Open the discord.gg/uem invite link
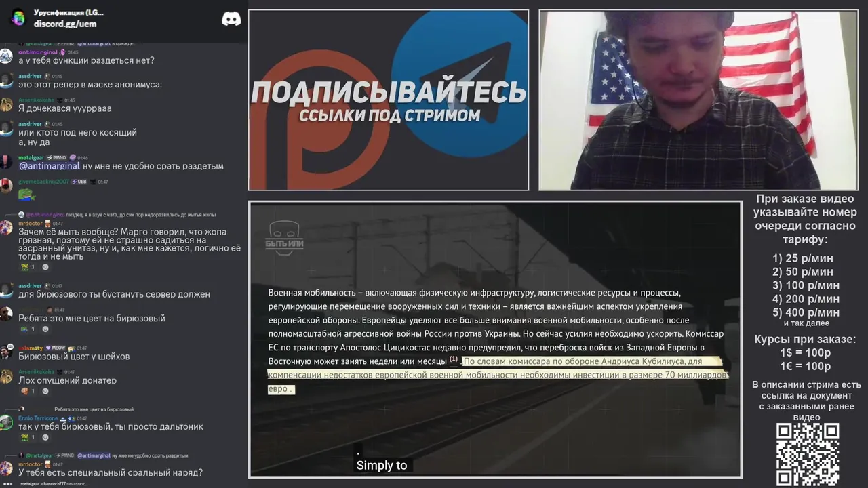The image size is (868, 488). click(65, 24)
